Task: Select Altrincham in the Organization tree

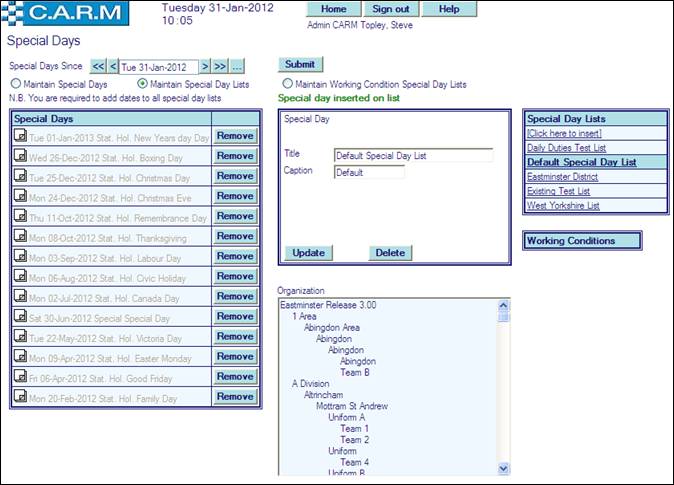Action: coord(326,395)
